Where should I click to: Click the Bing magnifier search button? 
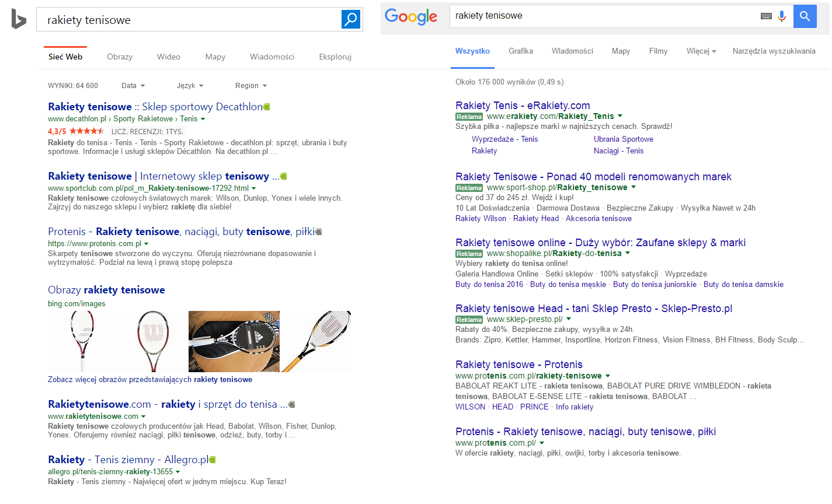[x=351, y=19]
